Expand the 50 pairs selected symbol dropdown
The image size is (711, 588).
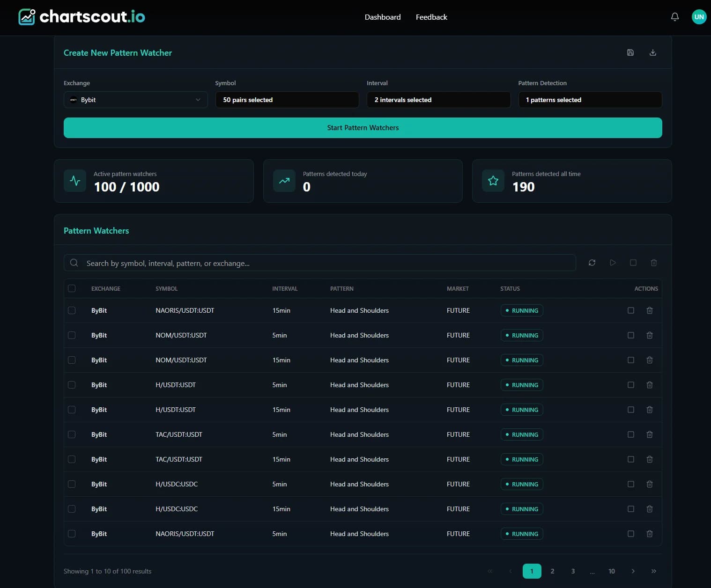click(x=287, y=100)
